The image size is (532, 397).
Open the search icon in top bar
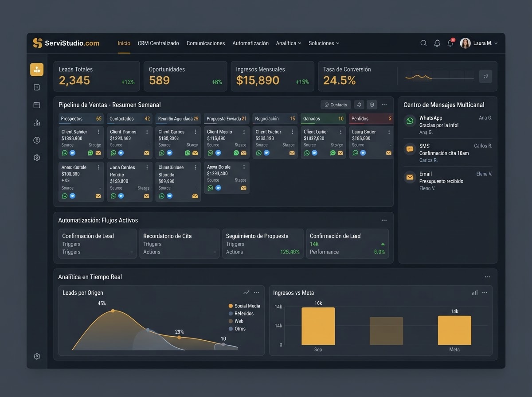[x=423, y=43]
